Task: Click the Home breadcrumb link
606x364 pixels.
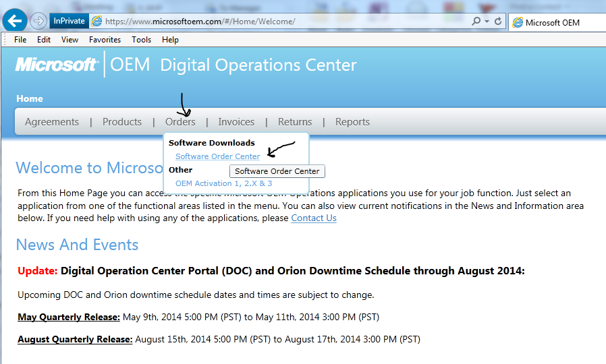Action: tap(30, 98)
